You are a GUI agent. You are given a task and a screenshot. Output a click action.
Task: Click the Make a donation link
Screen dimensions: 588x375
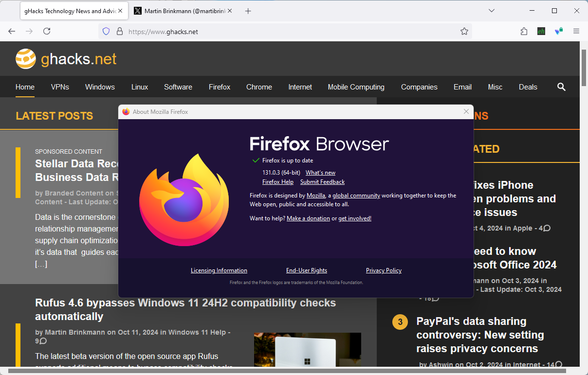(308, 218)
